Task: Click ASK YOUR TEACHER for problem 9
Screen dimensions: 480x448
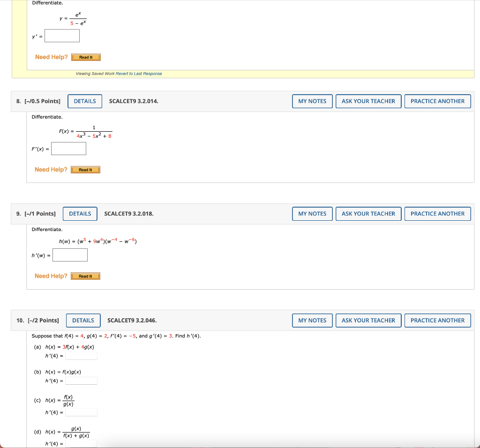Action: pyautogui.click(x=368, y=213)
